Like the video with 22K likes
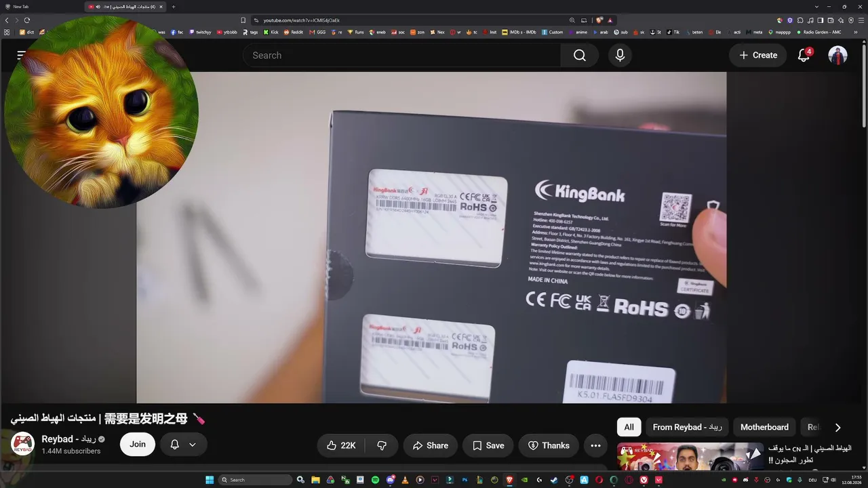 point(341,445)
